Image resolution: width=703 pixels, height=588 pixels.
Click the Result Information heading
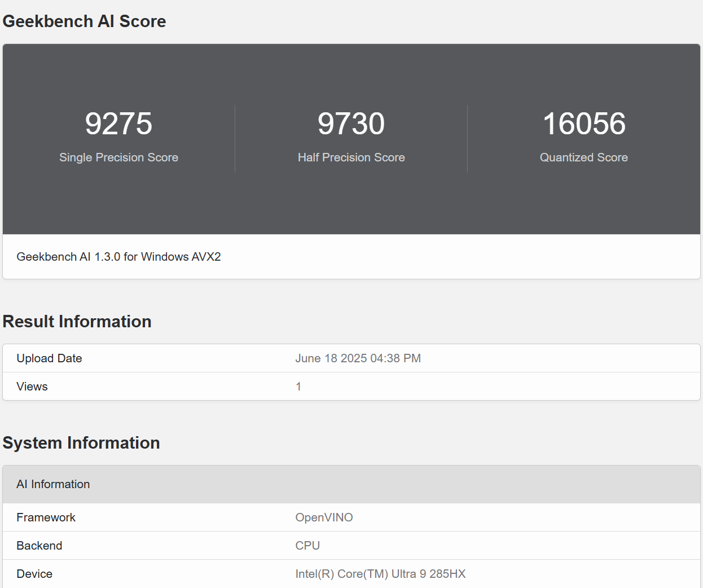click(77, 322)
